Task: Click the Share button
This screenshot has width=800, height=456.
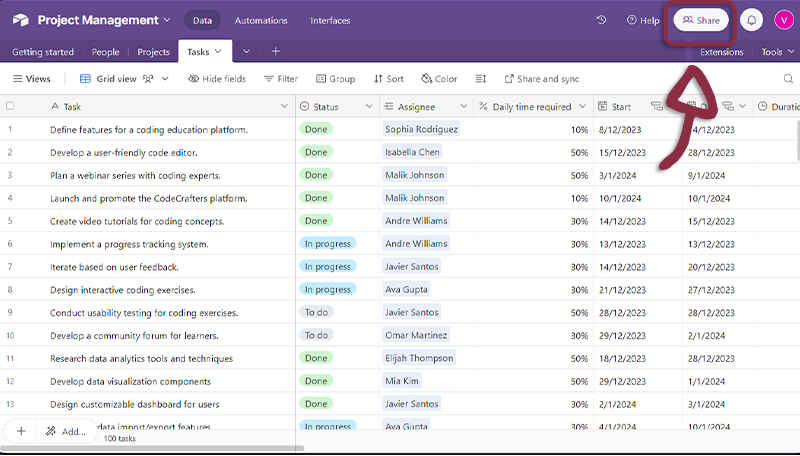Action: tap(701, 20)
